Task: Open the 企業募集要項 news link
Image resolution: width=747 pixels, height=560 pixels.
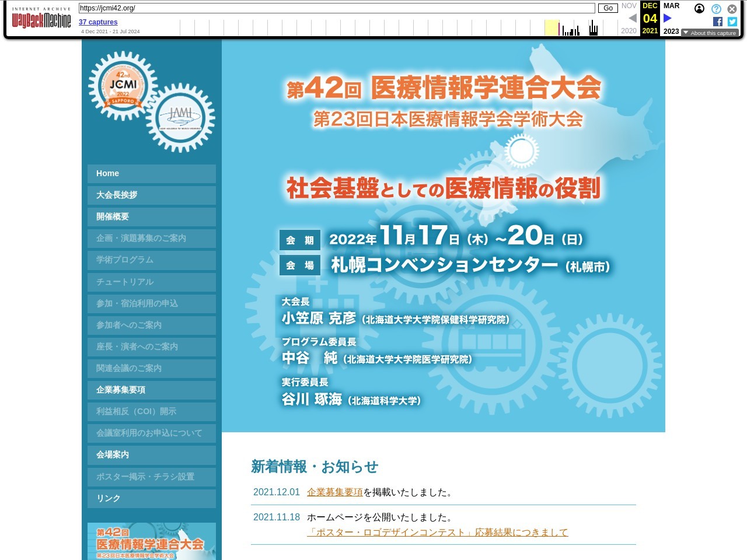Action: click(x=334, y=492)
